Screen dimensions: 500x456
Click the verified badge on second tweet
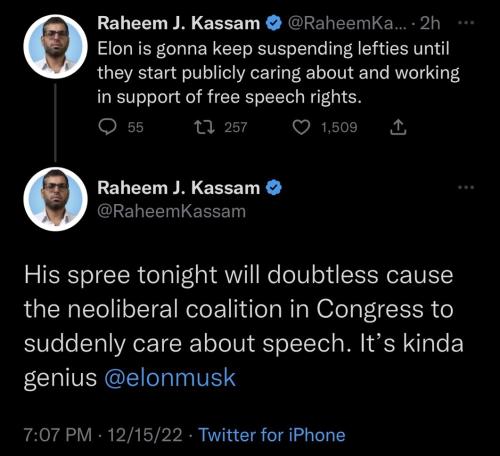(x=274, y=188)
